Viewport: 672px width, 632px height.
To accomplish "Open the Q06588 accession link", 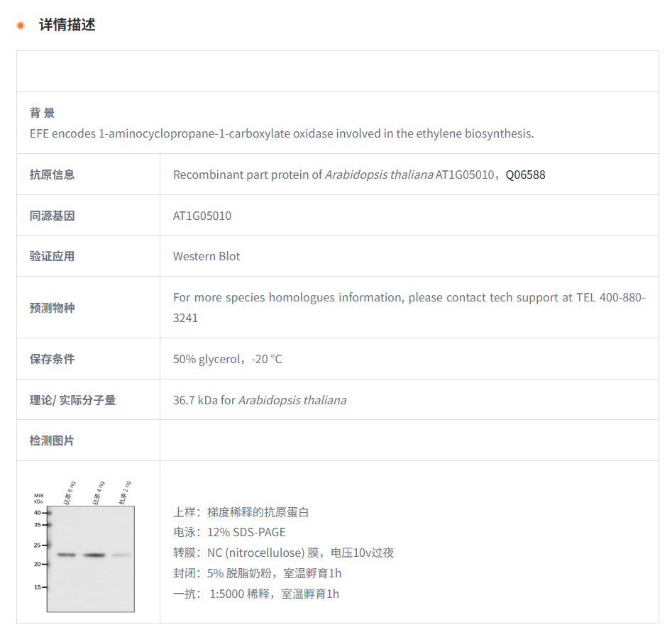I will (525, 174).
